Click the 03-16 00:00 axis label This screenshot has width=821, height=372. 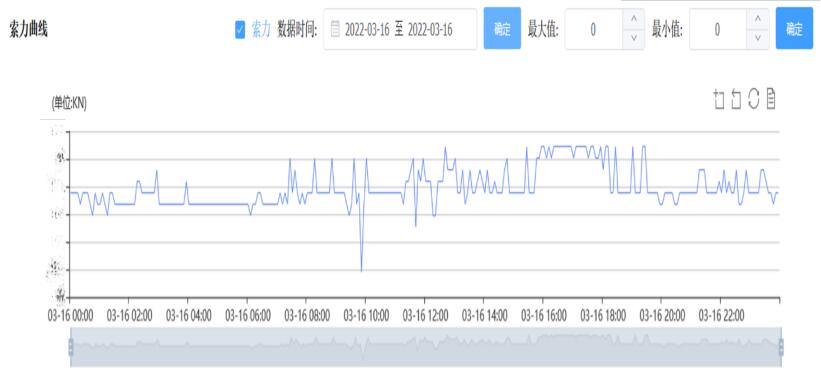coord(70,316)
